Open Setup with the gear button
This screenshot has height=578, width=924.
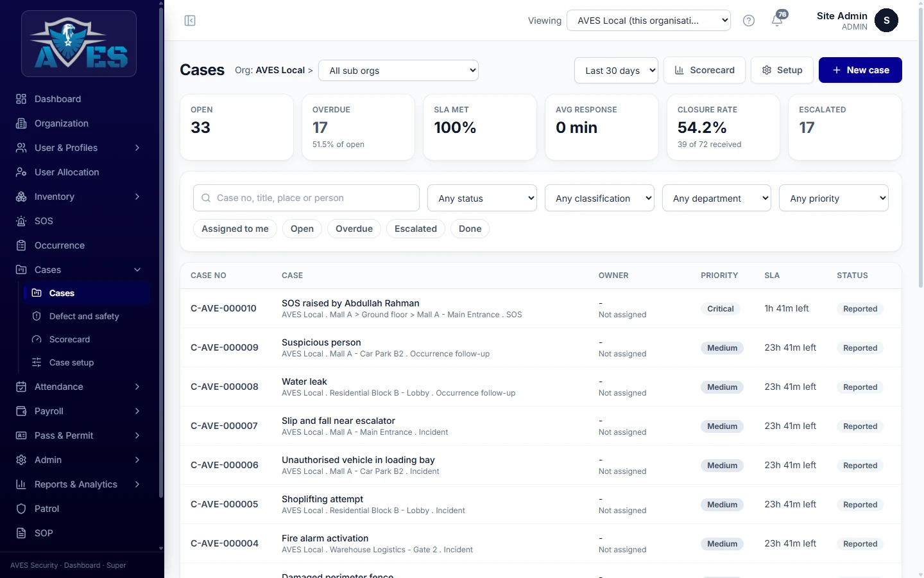click(x=782, y=70)
